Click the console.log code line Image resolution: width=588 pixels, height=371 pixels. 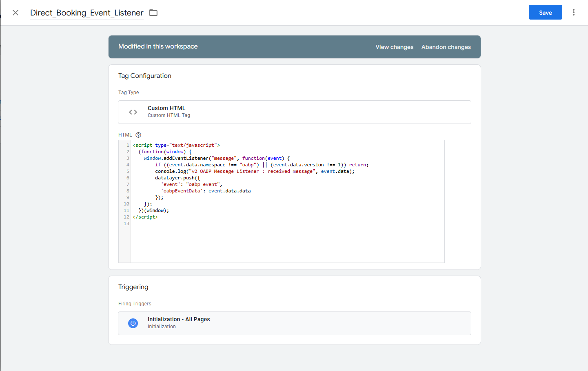pyautogui.click(x=255, y=171)
